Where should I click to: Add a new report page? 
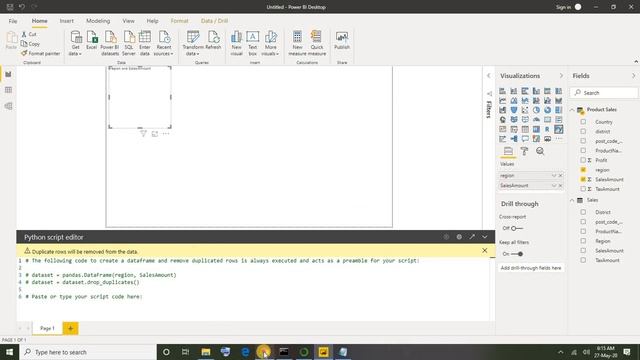click(x=70, y=328)
